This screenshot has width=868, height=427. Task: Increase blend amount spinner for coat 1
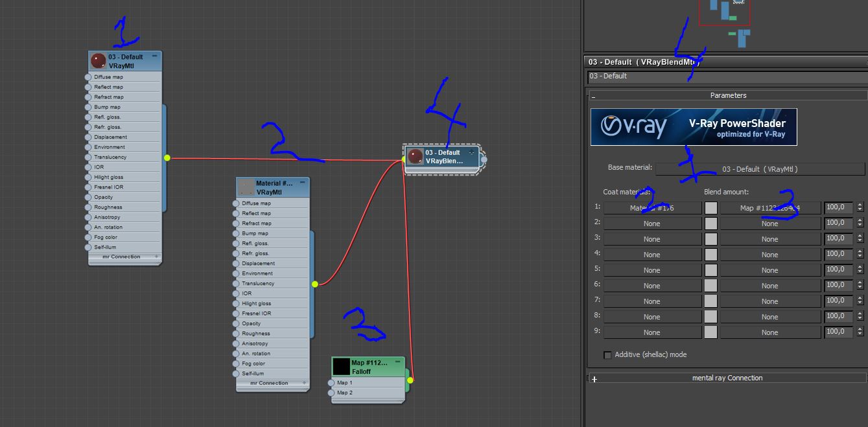pos(860,205)
